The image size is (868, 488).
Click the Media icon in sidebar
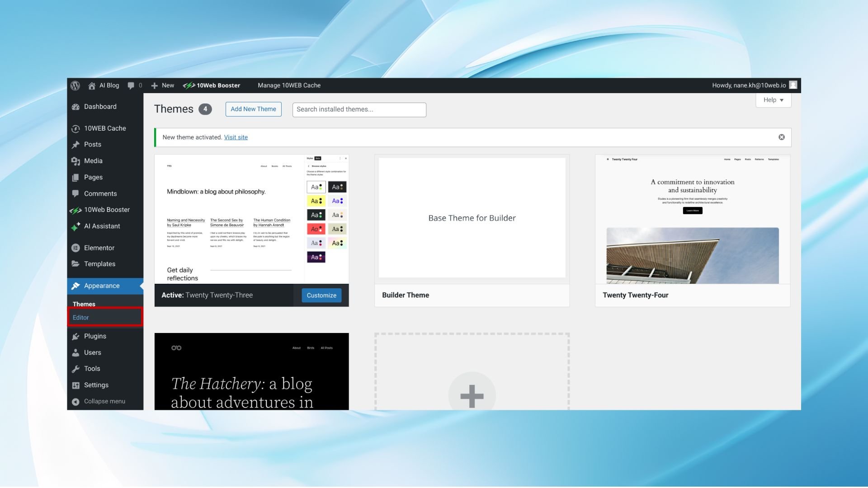click(x=75, y=161)
